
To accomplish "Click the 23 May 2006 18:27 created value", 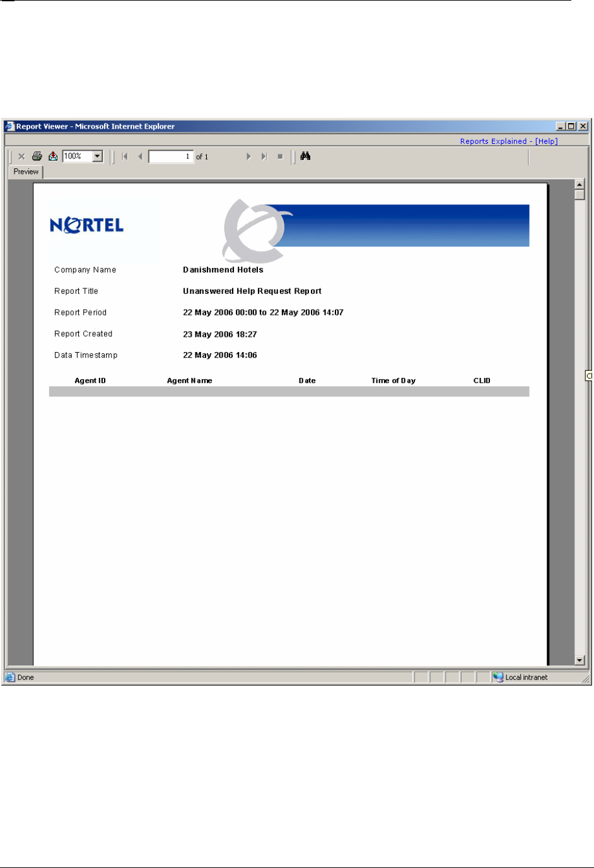I will tap(220, 334).
